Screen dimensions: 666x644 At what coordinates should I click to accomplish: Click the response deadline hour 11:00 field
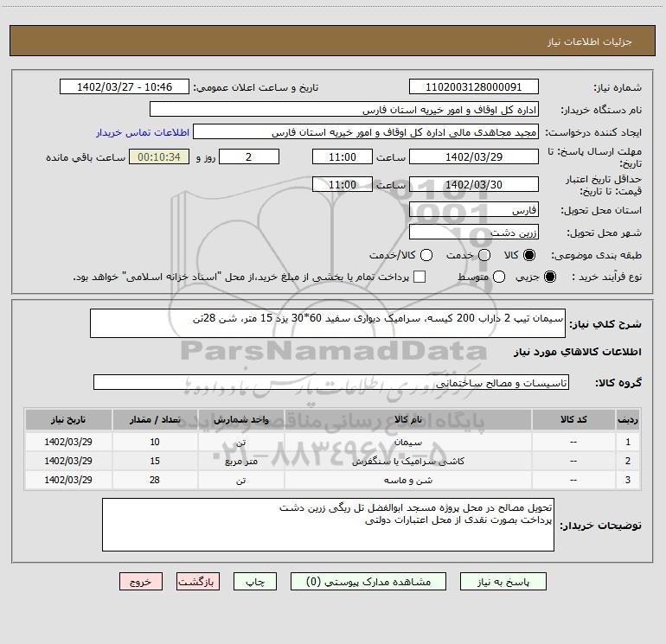343,156
